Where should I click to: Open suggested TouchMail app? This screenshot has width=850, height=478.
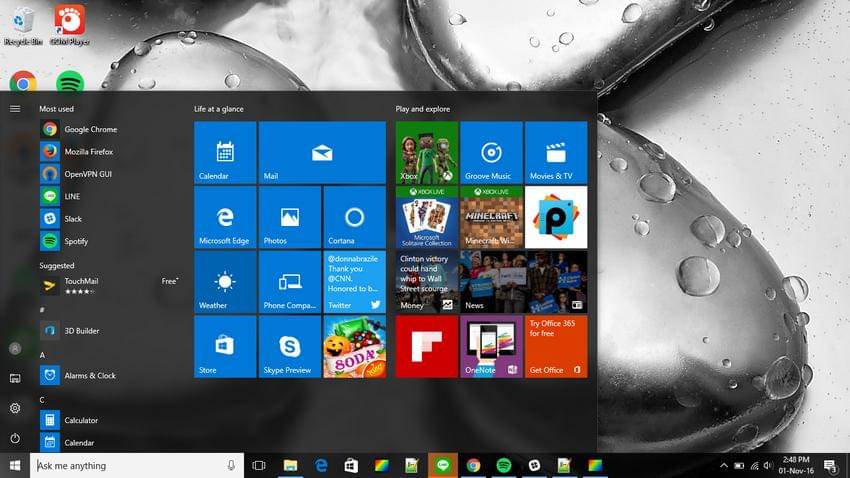point(82,286)
